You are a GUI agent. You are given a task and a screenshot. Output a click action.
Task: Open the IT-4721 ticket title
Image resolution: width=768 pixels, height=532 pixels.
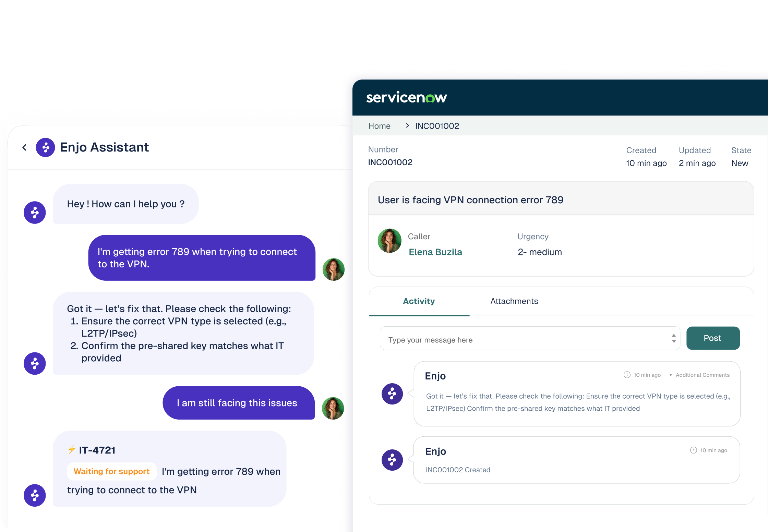(97, 450)
